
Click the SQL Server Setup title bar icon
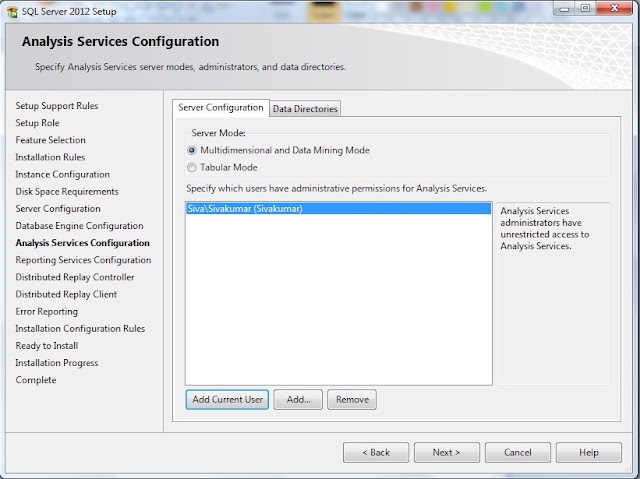(12, 12)
